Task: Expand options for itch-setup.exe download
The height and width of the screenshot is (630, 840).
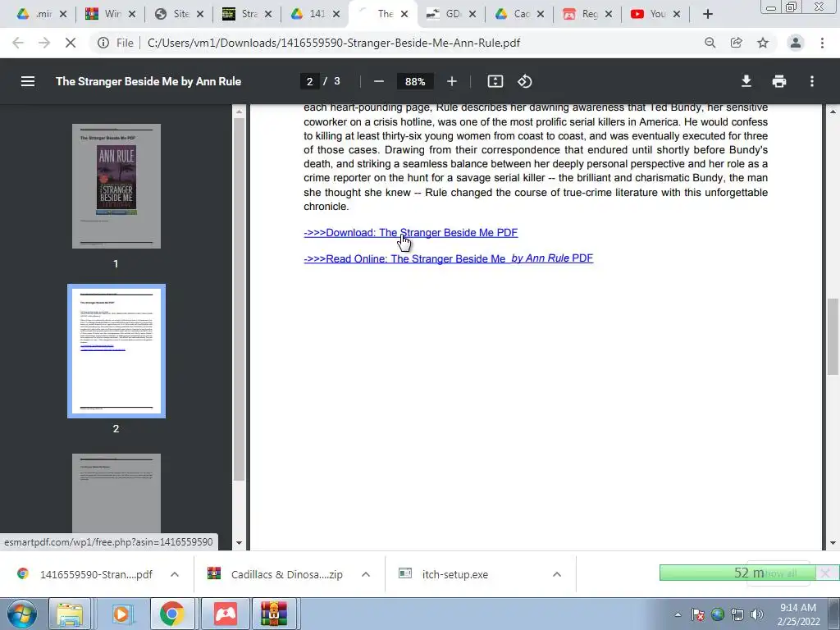Action: [557, 574]
